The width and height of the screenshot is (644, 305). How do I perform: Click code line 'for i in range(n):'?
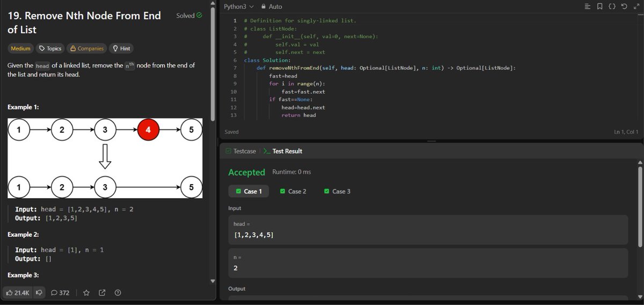point(297,84)
